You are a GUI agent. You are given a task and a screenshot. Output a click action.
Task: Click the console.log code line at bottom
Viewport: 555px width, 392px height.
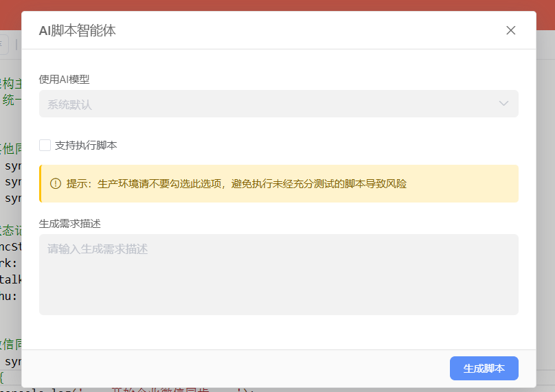[137, 389]
